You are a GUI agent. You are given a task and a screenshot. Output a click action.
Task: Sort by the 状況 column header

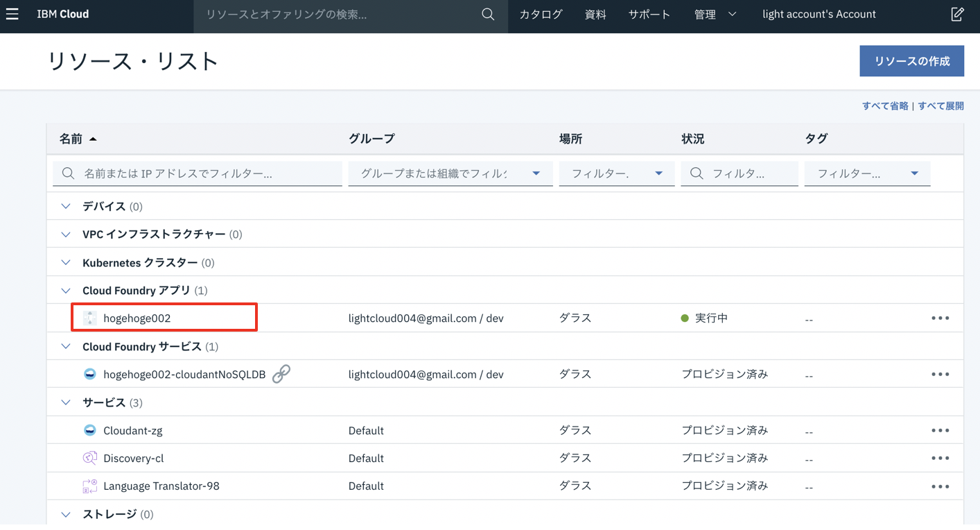(x=692, y=139)
